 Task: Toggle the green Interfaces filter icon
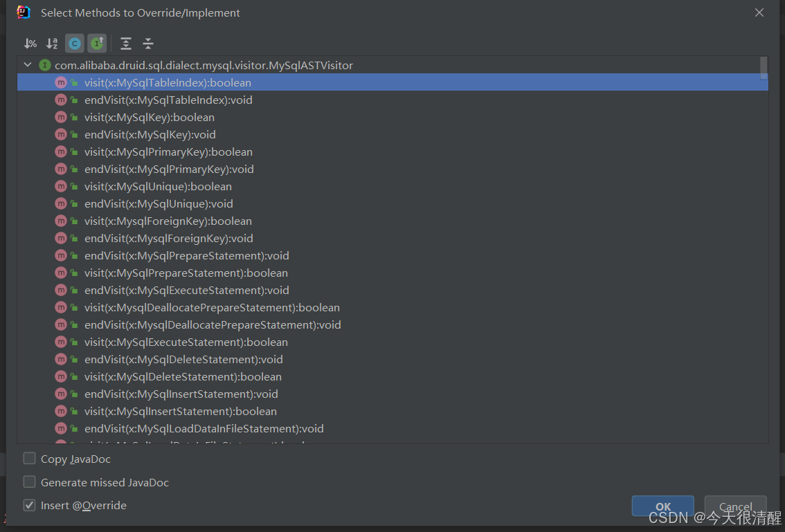97,43
